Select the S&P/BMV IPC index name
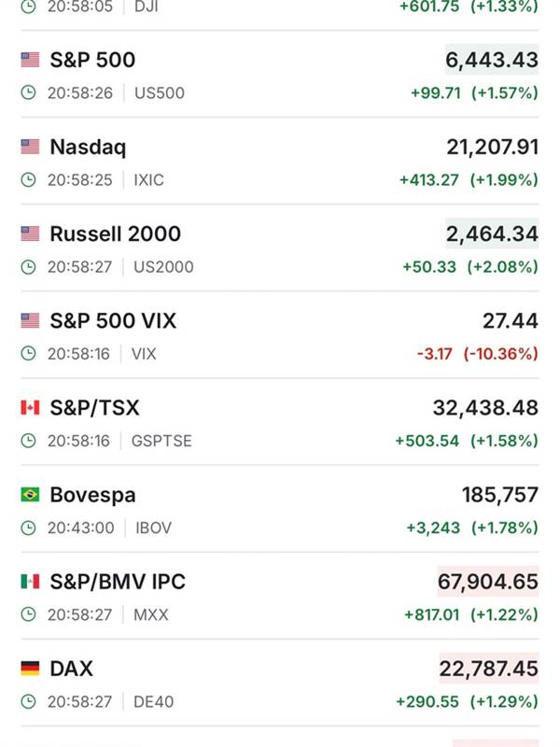This screenshot has height=747, width=560. [x=118, y=581]
